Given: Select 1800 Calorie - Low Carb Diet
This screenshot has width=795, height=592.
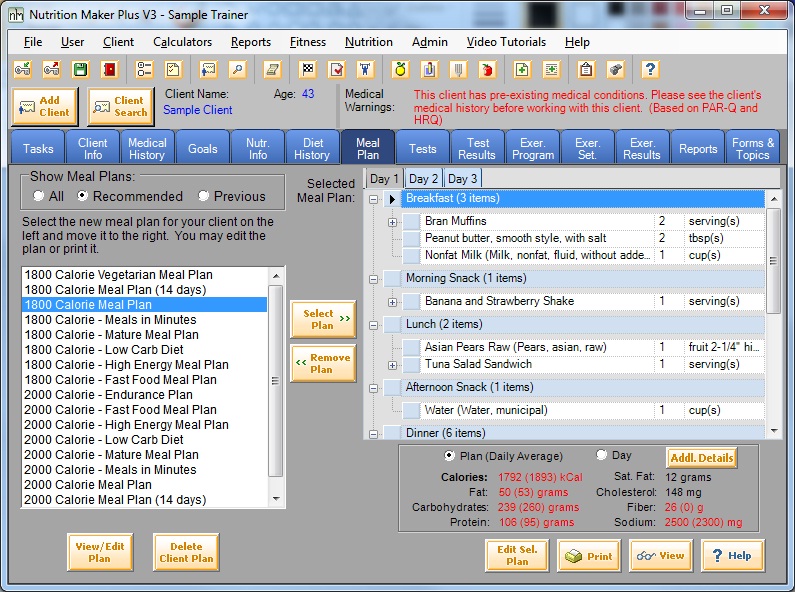Looking at the screenshot, I should tap(144, 350).
